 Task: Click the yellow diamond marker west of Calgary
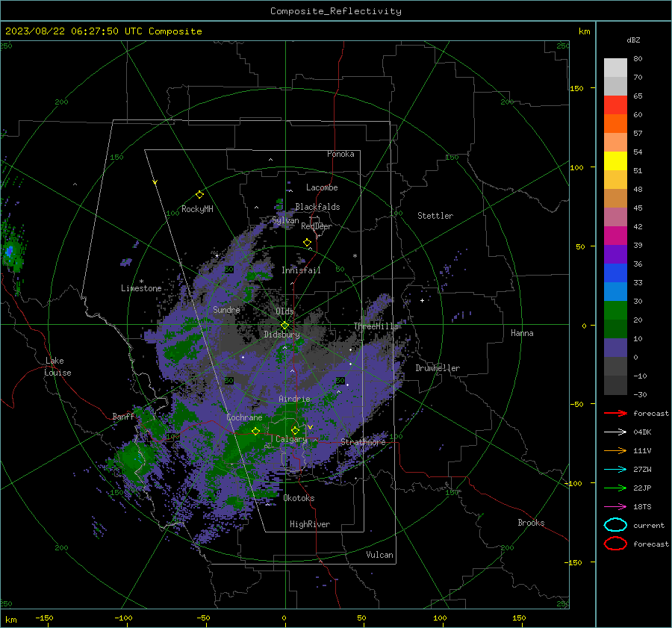[x=255, y=431]
